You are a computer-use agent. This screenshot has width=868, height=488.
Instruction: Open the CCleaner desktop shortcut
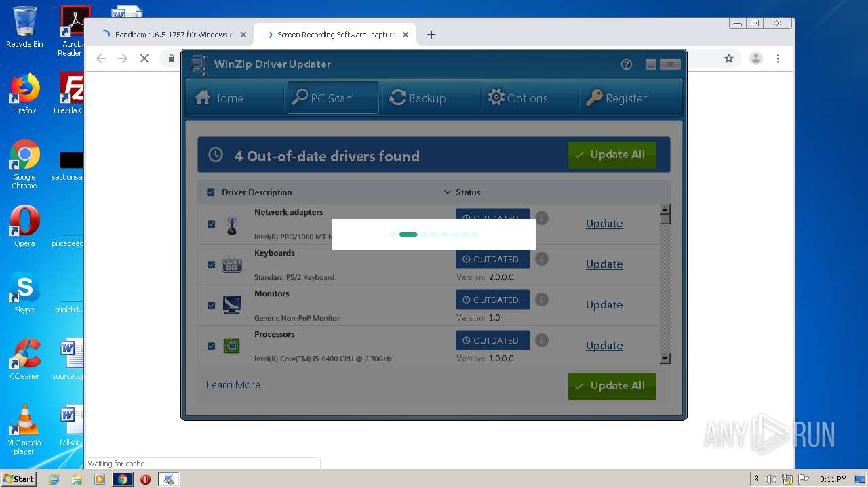click(x=24, y=359)
